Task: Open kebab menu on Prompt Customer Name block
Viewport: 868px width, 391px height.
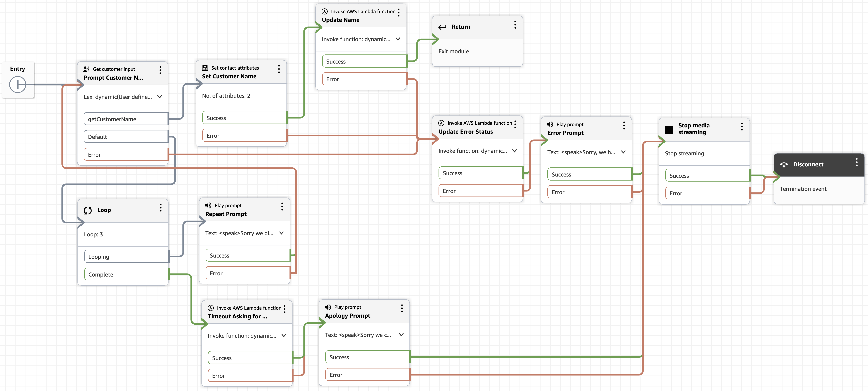Action: [x=160, y=70]
